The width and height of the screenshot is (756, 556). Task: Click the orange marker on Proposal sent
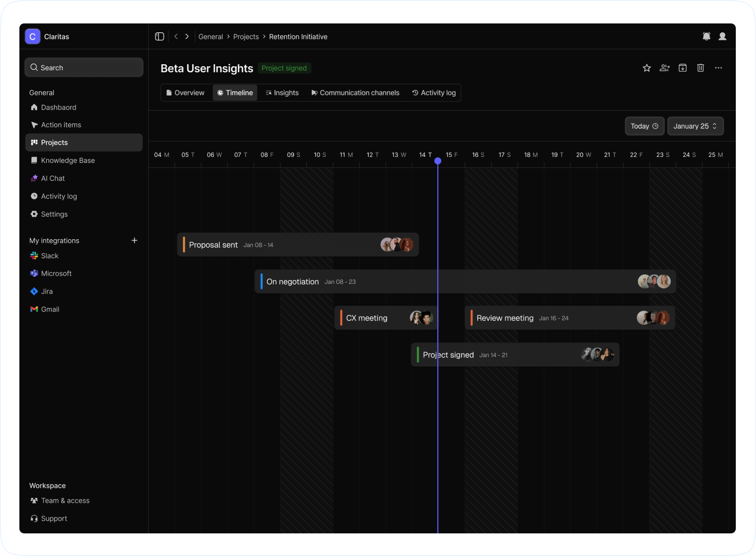point(184,244)
